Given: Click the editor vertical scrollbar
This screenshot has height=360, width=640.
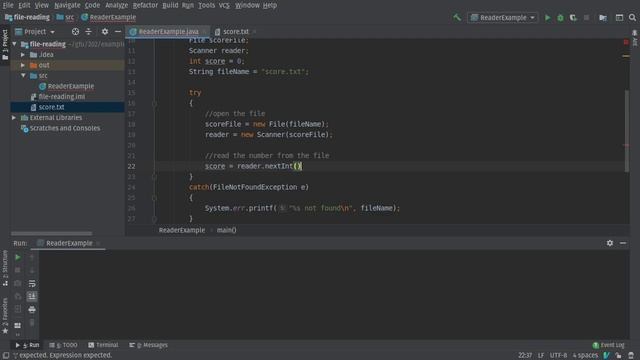Looking at the screenshot, I should tap(627, 131).
